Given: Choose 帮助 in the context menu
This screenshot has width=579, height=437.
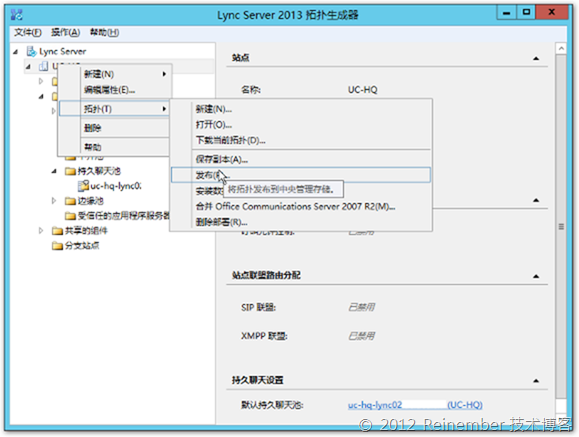Looking at the screenshot, I should point(114,147).
